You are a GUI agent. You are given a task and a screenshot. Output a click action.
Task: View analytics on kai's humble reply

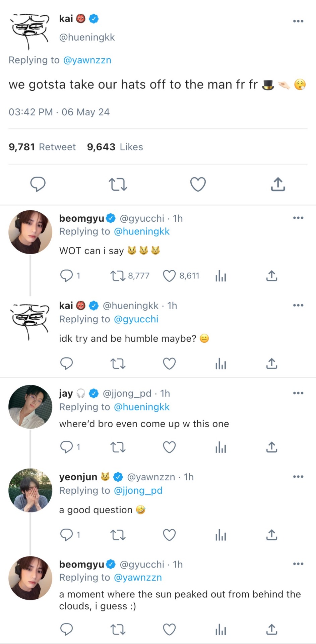[220, 364]
